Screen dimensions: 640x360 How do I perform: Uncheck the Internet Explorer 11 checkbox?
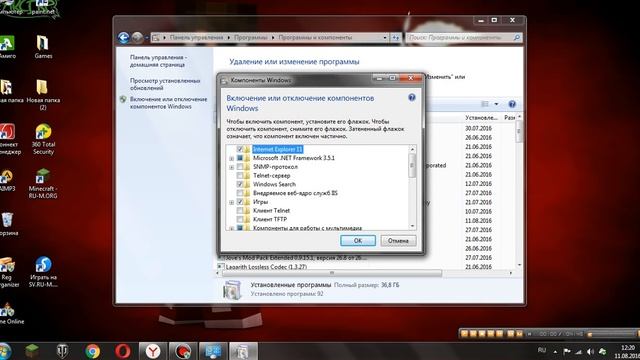click(x=240, y=149)
